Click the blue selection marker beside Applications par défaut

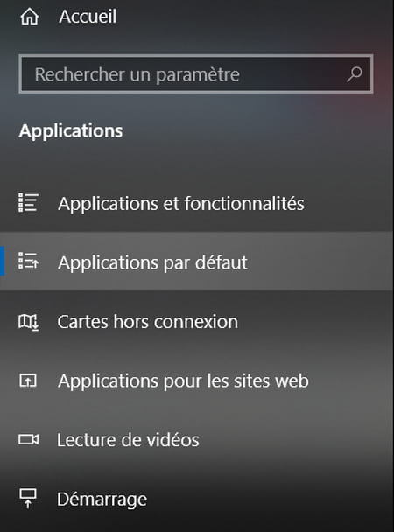2,262
